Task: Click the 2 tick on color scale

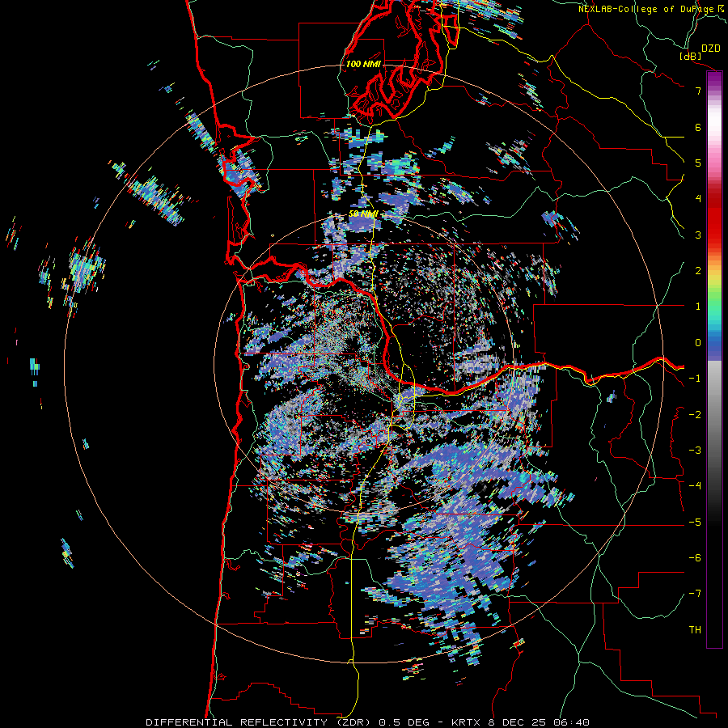Action: (698, 271)
